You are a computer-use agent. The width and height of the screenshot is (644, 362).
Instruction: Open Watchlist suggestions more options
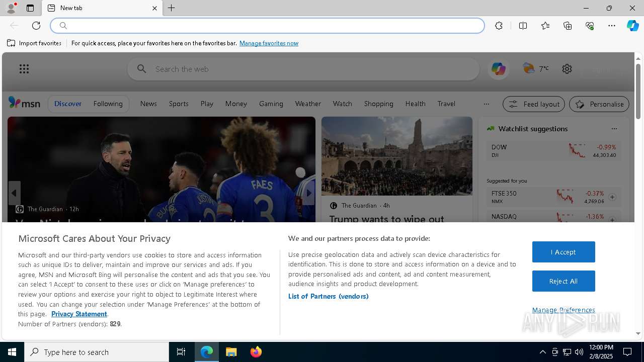pyautogui.click(x=614, y=129)
